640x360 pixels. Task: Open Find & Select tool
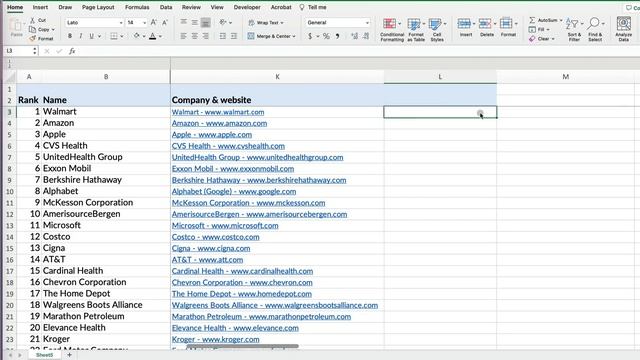click(595, 29)
